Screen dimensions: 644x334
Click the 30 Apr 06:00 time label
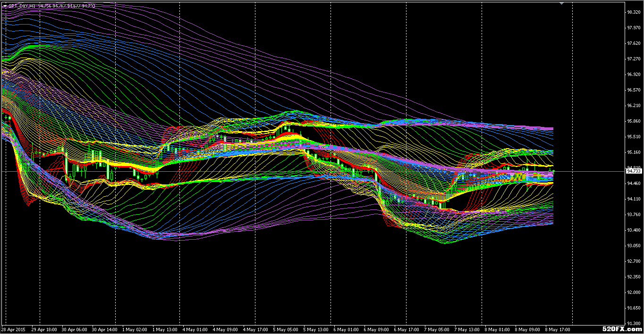click(x=75, y=329)
